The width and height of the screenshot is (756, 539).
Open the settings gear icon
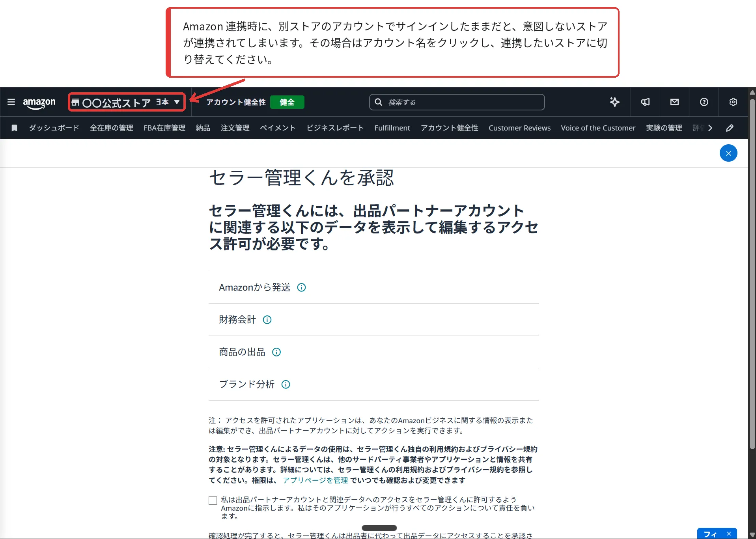(733, 102)
